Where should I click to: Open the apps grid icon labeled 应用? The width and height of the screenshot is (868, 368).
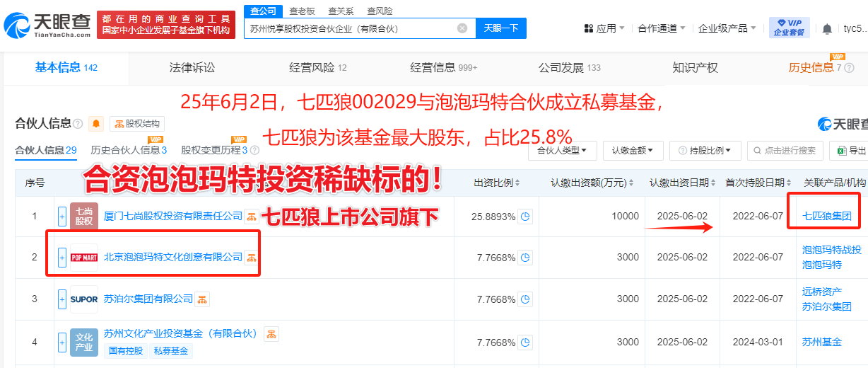588,29
